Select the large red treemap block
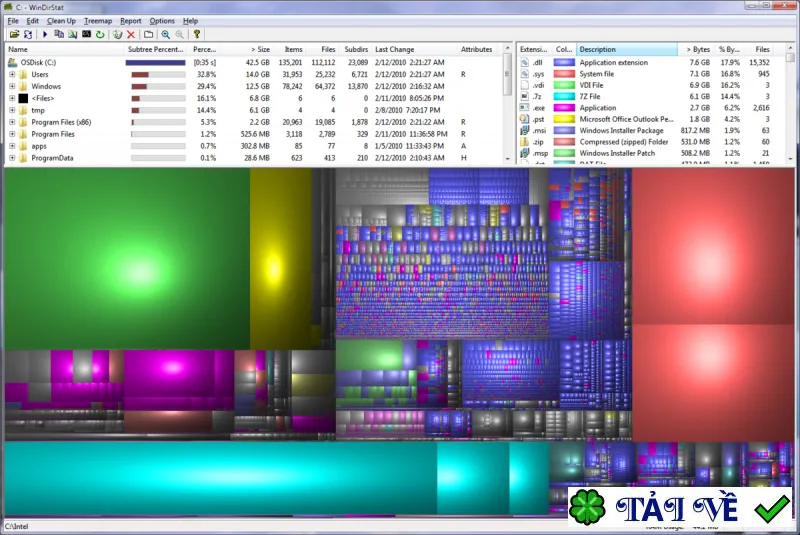 click(713, 246)
